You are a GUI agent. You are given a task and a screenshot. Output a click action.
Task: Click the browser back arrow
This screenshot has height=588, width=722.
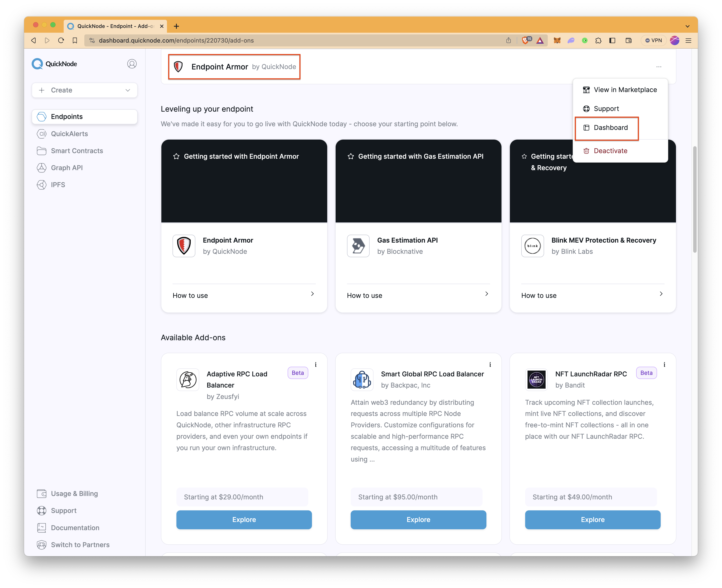point(34,40)
